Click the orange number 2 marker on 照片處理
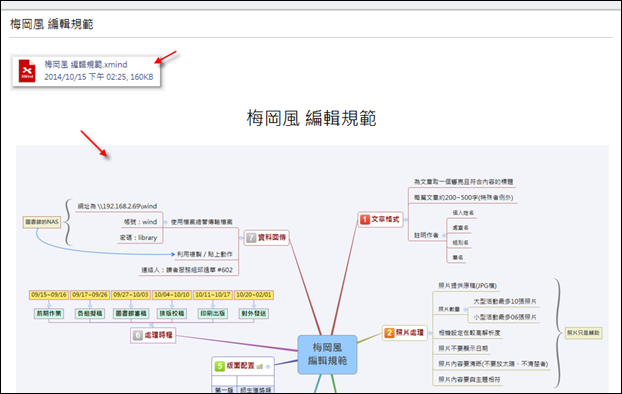 [389, 332]
